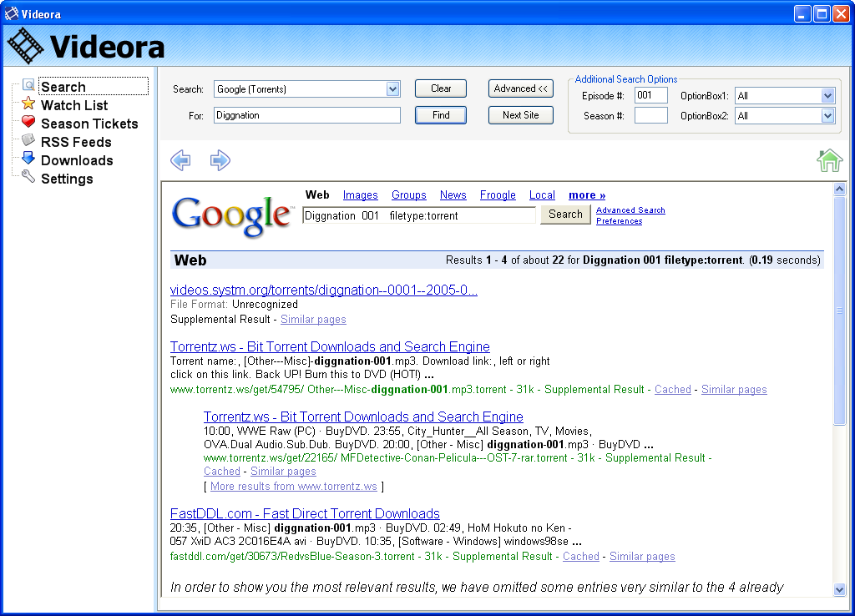The image size is (855, 616).
Task: Open first Torrentz.ws search result title
Action: coord(330,346)
